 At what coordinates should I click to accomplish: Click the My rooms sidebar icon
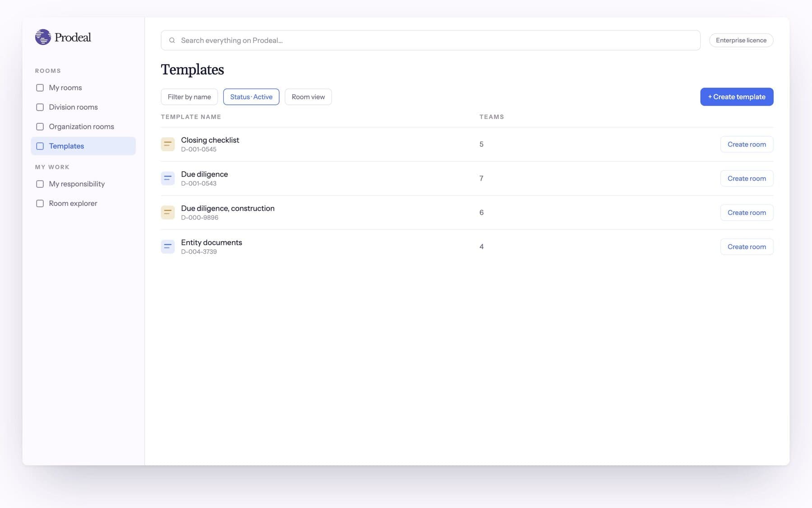click(40, 88)
